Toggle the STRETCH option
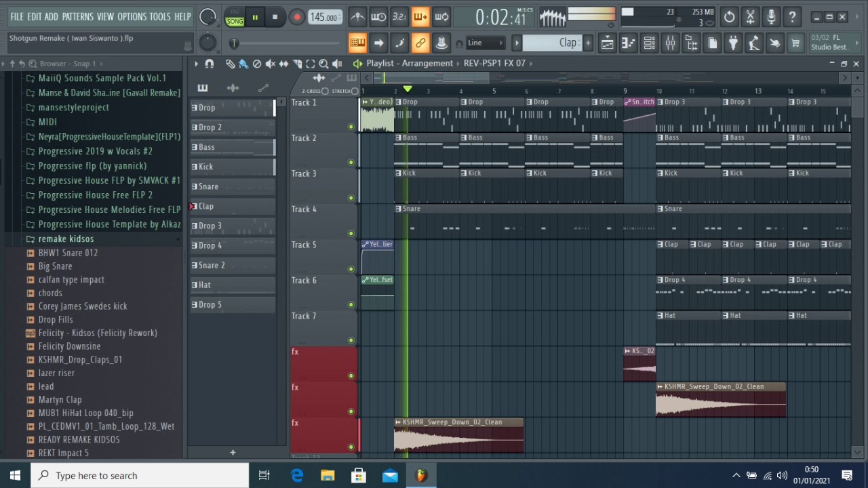 click(355, 91)
